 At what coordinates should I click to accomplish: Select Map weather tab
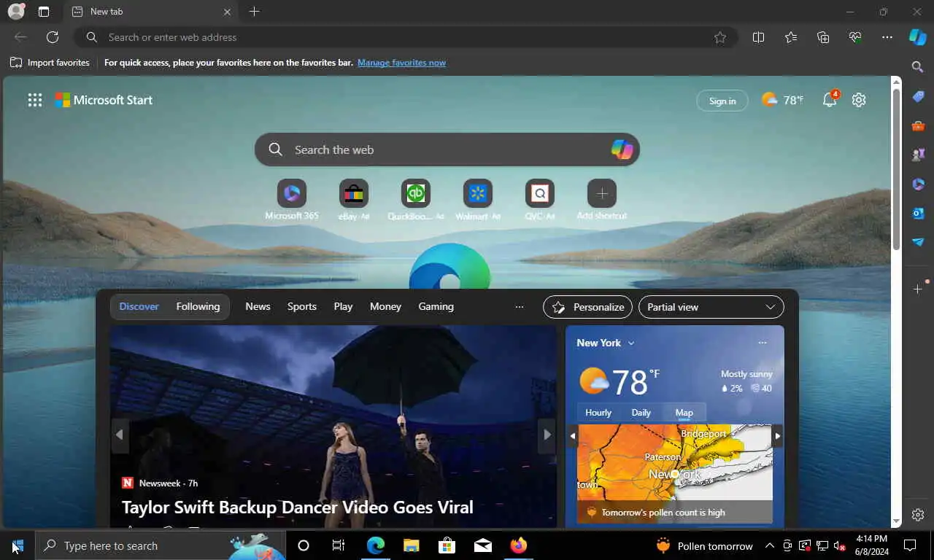point(684,413)
